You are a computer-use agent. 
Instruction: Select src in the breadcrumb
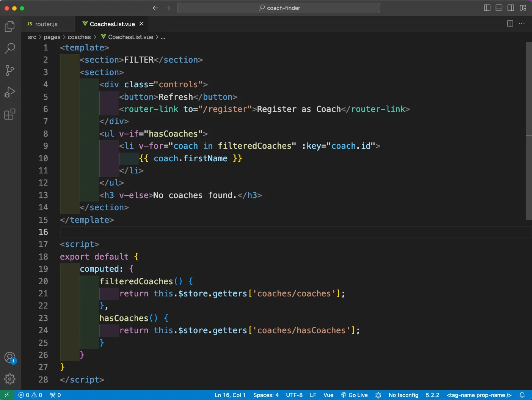click(x=32, y=37)
